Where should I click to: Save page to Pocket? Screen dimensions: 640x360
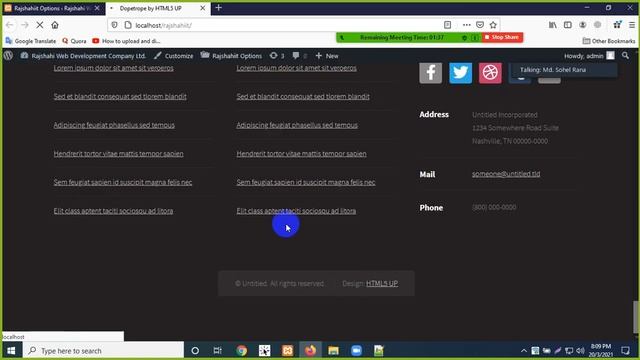tap(480, 25)
